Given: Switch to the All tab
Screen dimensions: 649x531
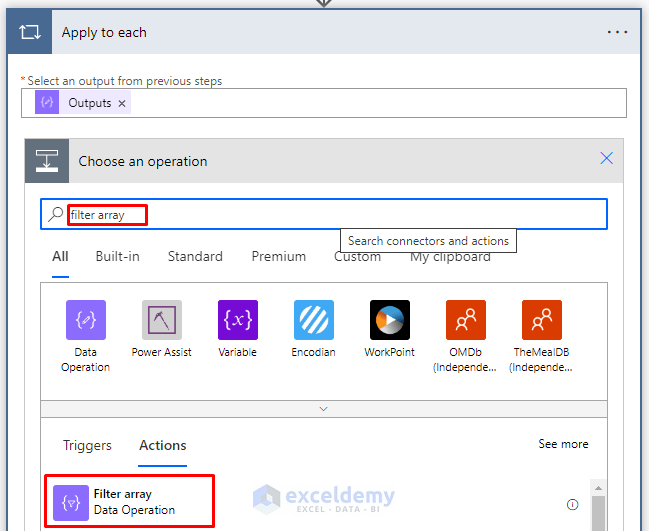Looking at the screenshot, I should [60, 257].
